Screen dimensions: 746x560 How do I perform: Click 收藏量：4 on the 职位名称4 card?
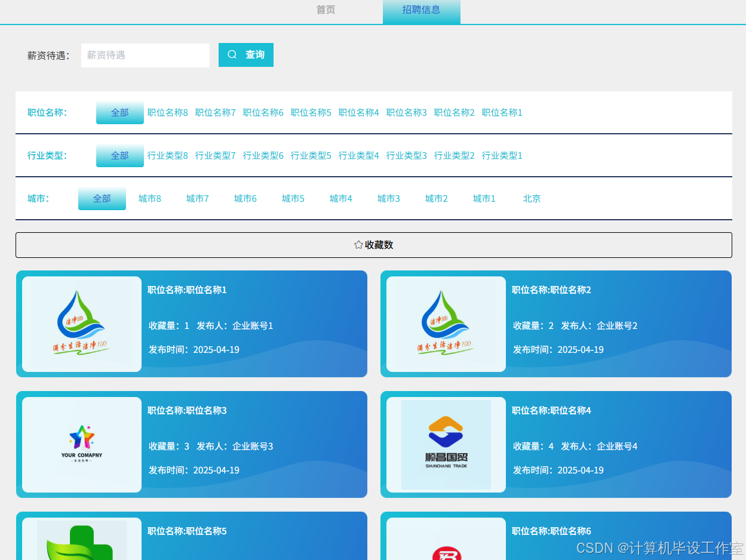point(533,446)
